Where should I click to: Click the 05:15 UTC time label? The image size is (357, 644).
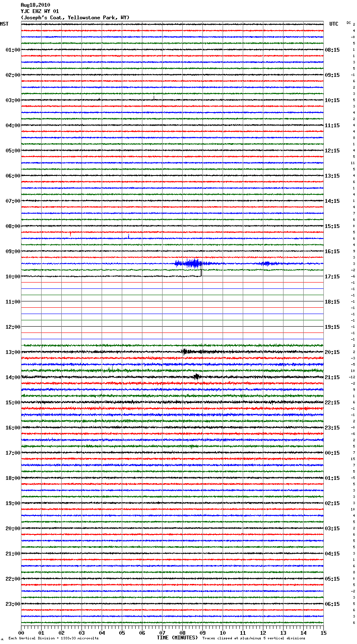coord(332,579)
